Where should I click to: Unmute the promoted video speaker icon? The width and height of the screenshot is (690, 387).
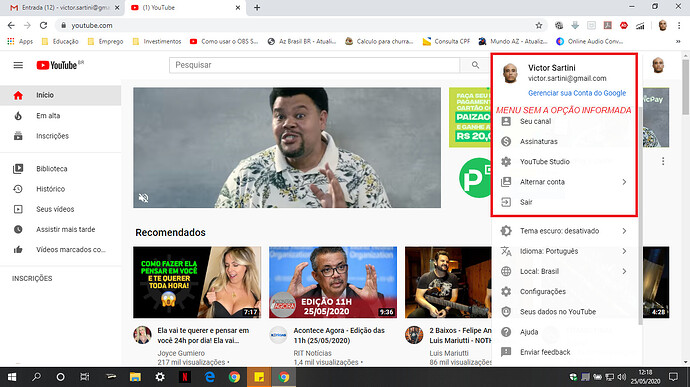[143, 198]
